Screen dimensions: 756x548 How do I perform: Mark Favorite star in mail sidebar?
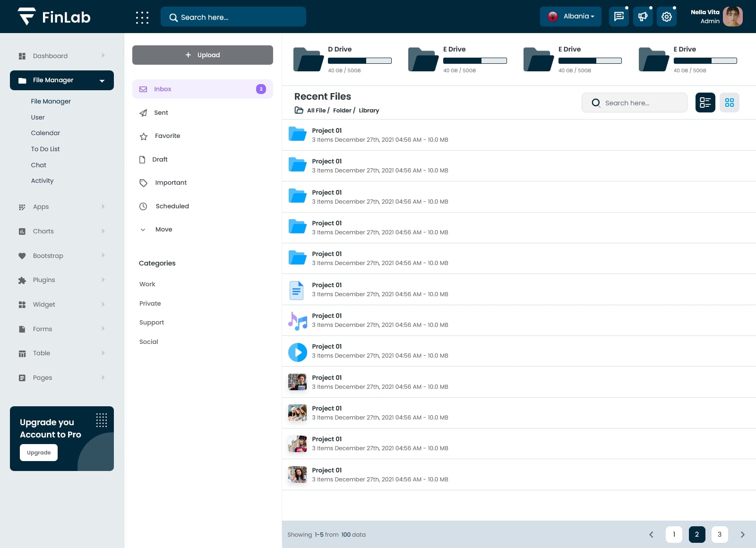click(x=144, y=137)
